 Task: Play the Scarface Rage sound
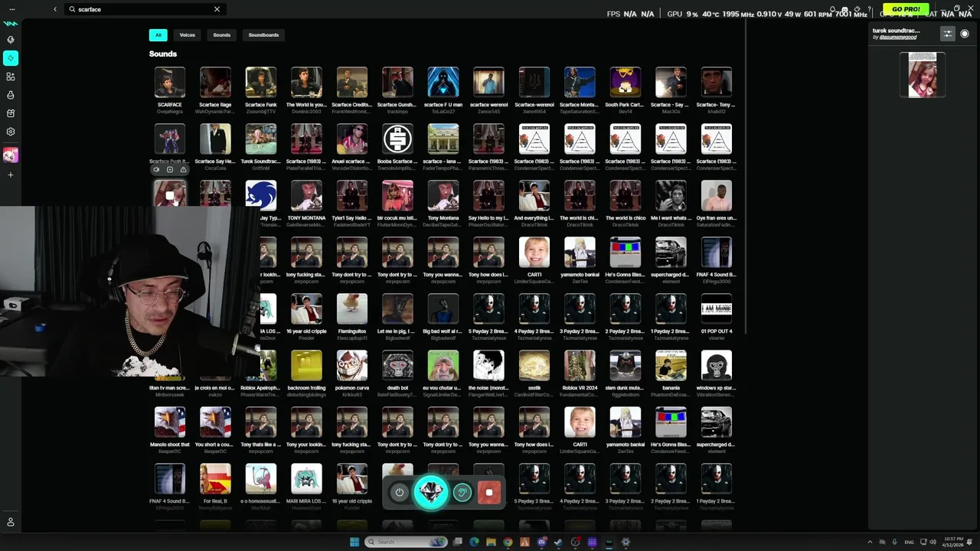click(x=215, y=83)
